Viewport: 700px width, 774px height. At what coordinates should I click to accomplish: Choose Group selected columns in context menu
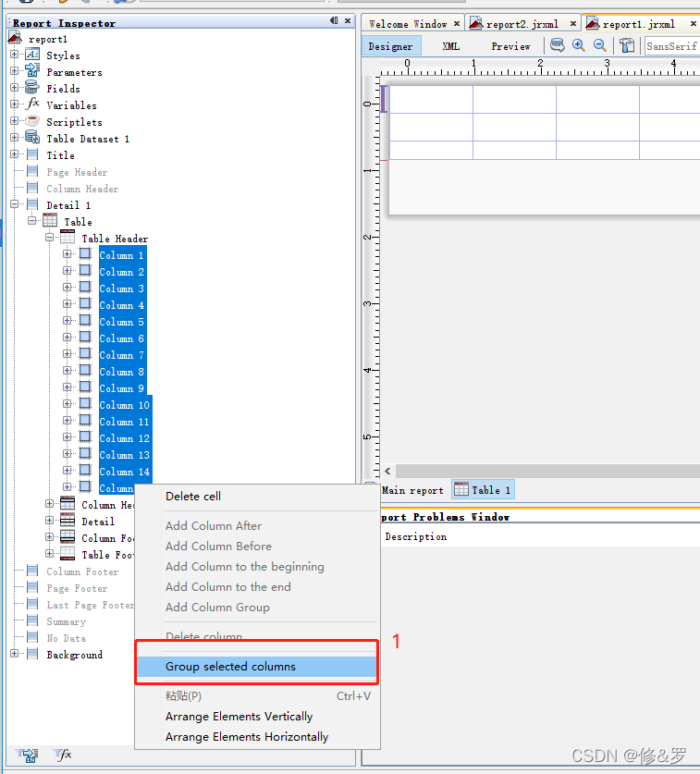257,667
